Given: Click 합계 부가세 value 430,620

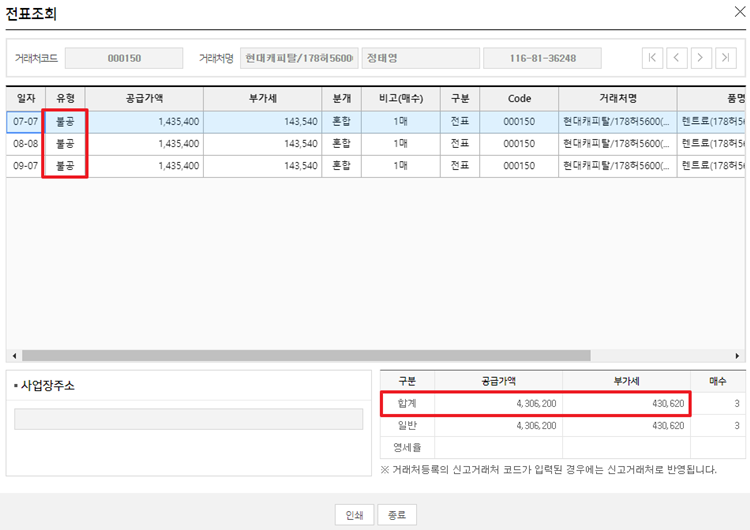Looking at the screenshot, I should 668,403.
